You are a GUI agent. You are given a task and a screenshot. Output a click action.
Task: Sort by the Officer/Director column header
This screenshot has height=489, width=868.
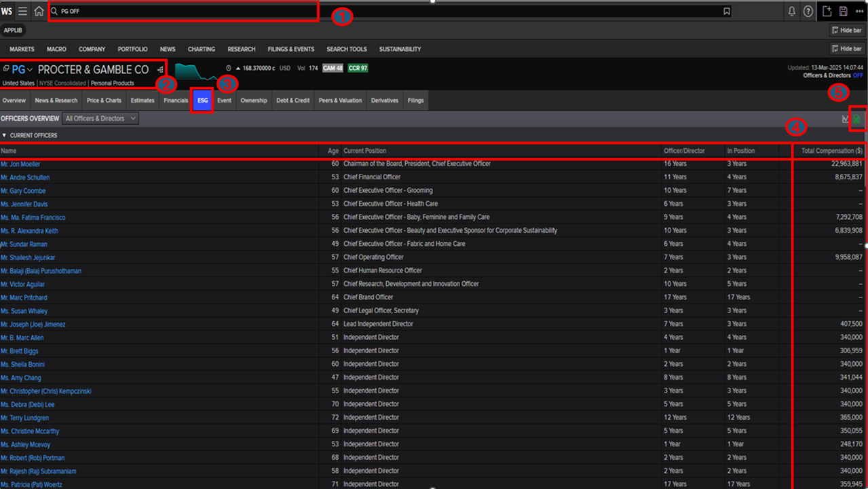click(x=684, y=151)
